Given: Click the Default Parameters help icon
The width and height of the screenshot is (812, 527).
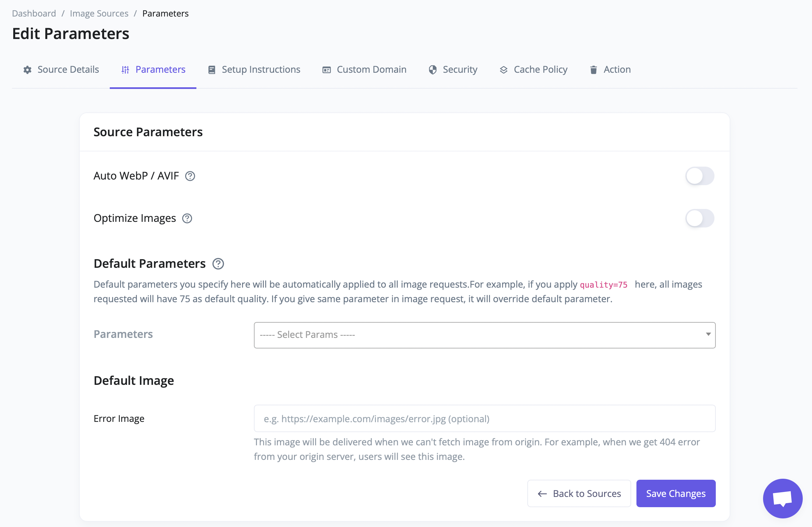Looking at the screenshot, I should [x=218, y=264].
